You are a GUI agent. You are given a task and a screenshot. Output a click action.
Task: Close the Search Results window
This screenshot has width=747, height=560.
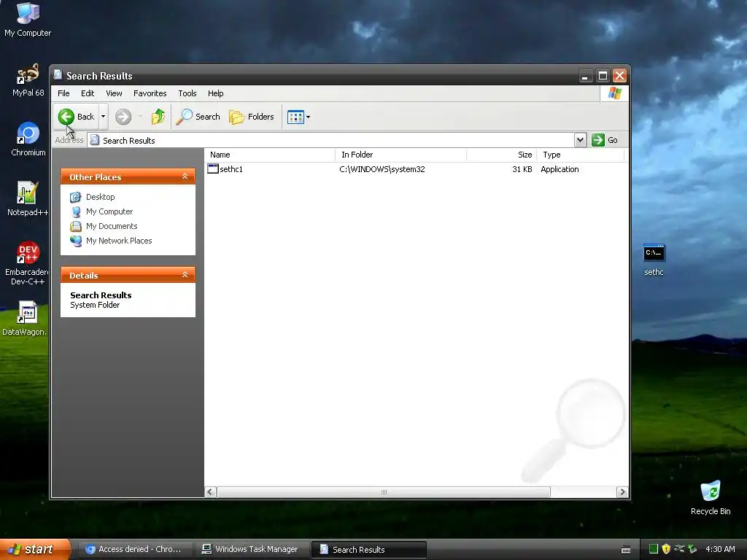[x=620, y=76]
